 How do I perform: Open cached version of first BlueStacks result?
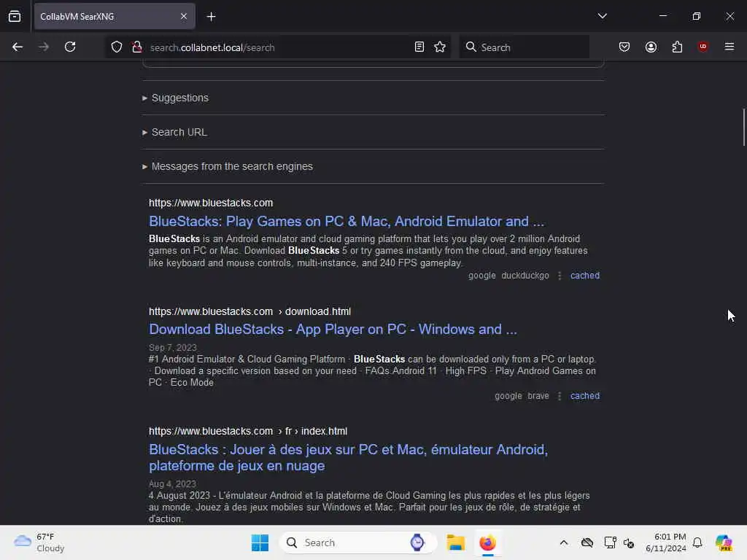pos(585,275)
